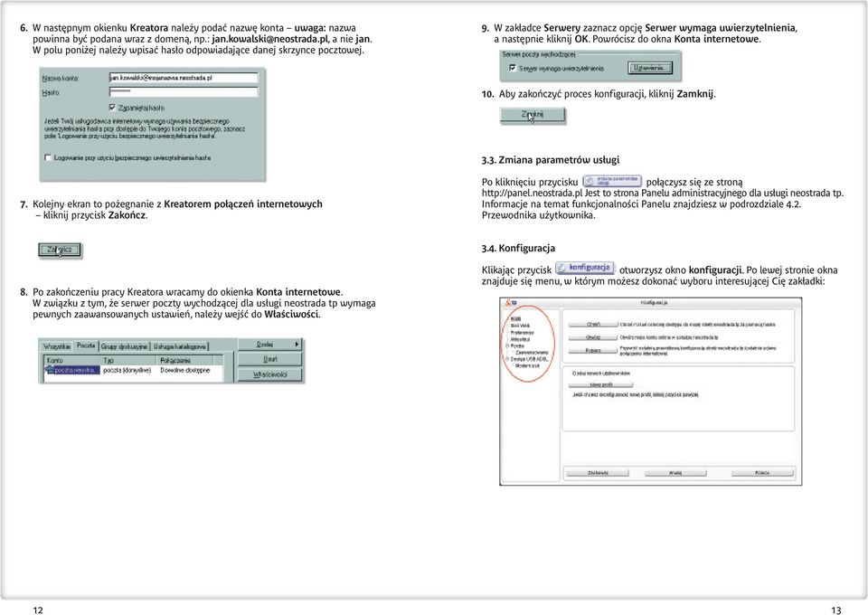Select Modem usb in the tree
Screen dimensions: 868x615
point(527,366)
